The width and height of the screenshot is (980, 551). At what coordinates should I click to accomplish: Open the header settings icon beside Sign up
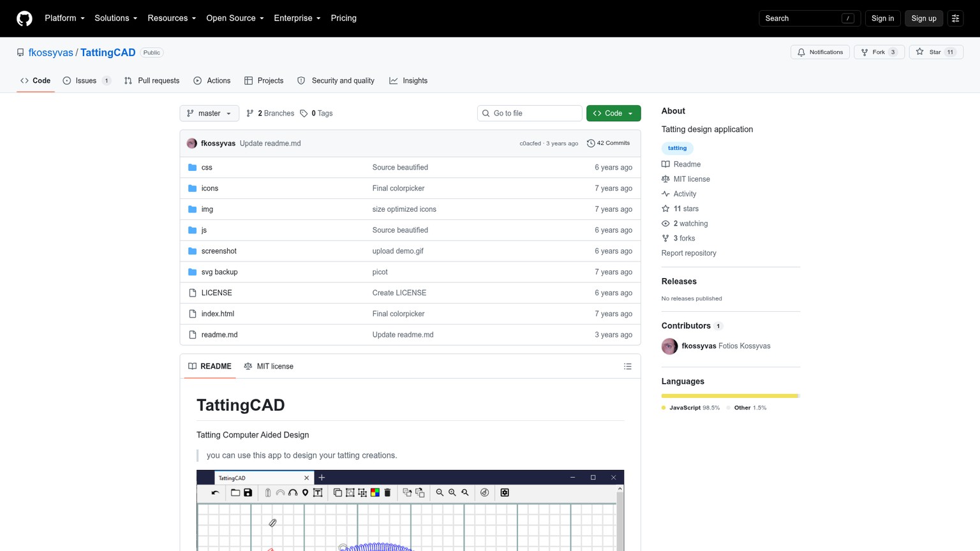955,18
